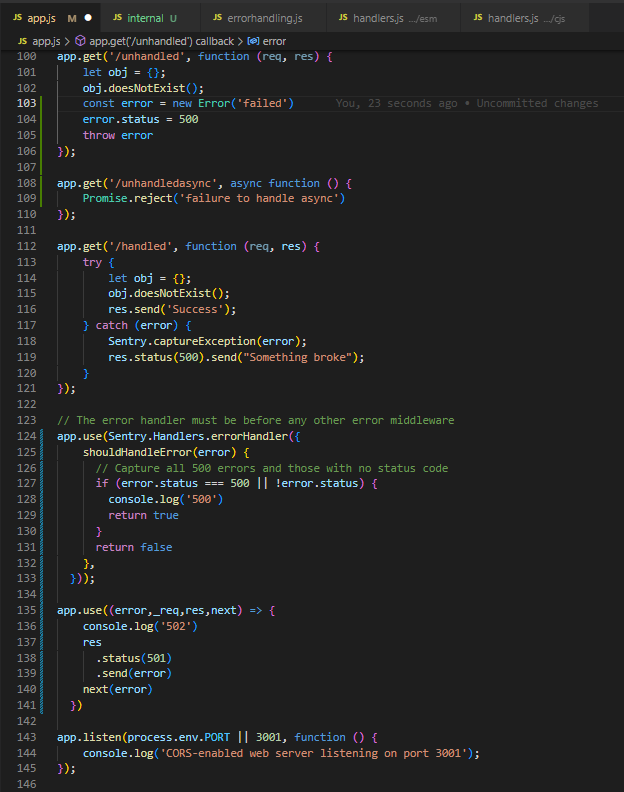Screen dimensions: 624x792
Task: Click JS icon on handlers.js cjs tab
Action: point(477,18)
